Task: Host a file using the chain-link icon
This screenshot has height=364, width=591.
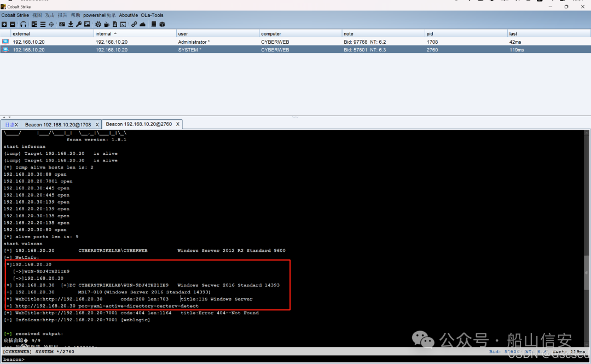Action: pos(134,24)
